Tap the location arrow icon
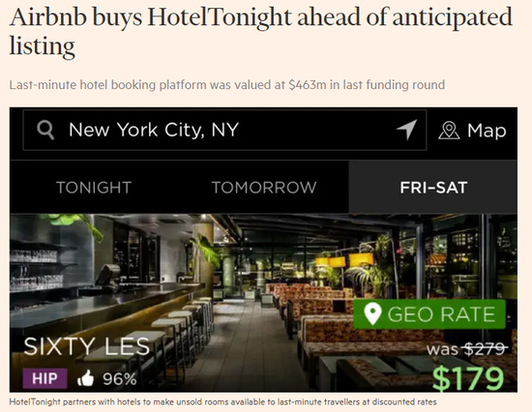The image size is (532, 412). pyautogui.click(x=407, y=130)
